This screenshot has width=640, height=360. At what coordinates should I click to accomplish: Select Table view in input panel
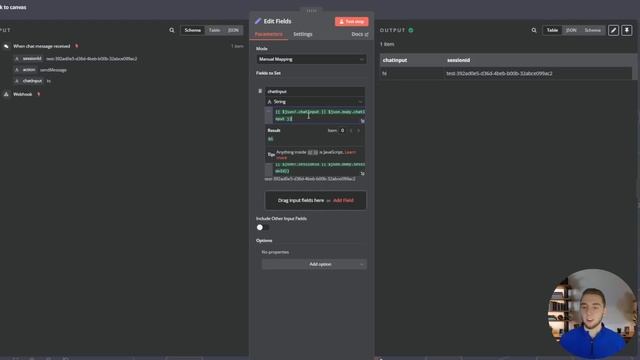214,30
